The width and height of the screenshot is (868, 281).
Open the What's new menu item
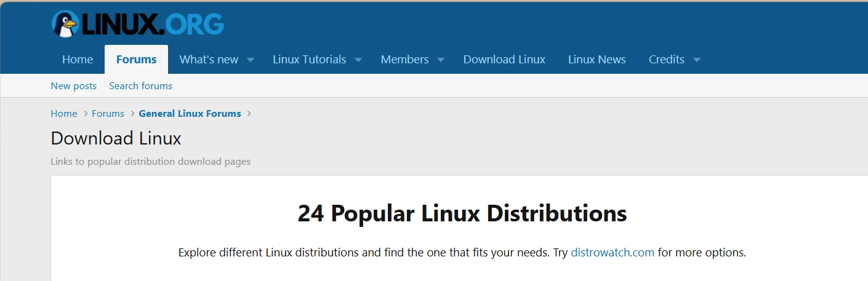209,60
